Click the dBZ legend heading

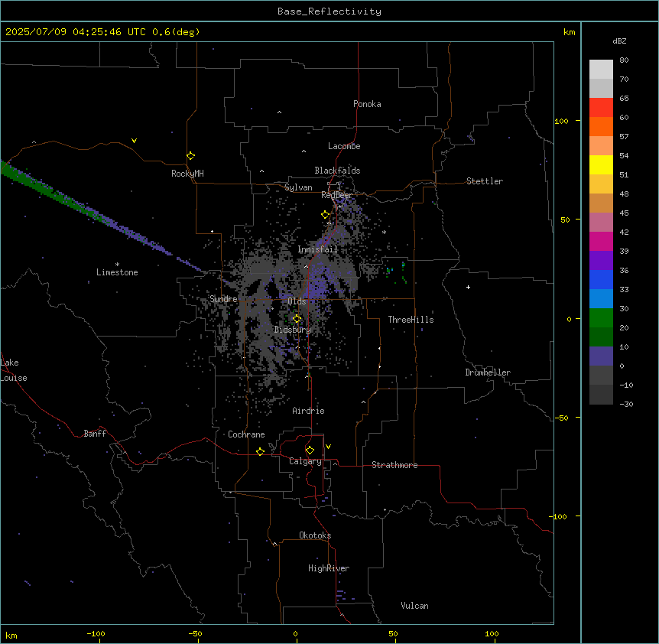(x=619, y=41)
